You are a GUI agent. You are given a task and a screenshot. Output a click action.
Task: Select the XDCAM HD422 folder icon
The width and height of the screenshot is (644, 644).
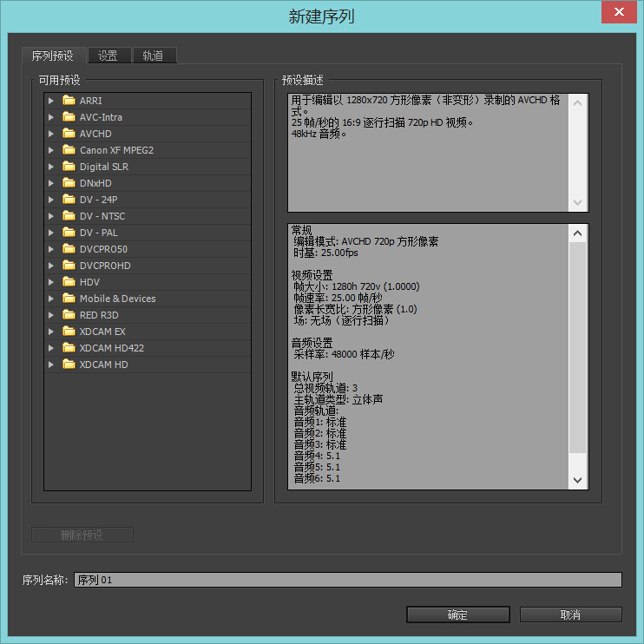69,348
